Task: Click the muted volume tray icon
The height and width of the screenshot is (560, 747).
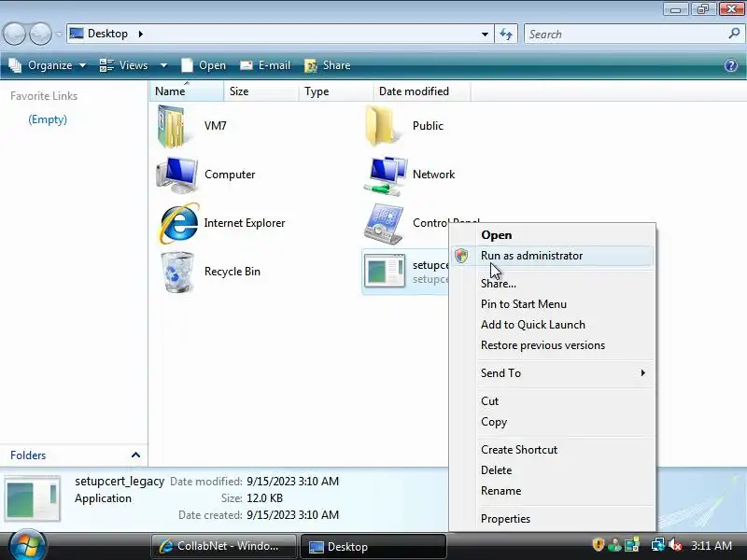Action: 674,544
